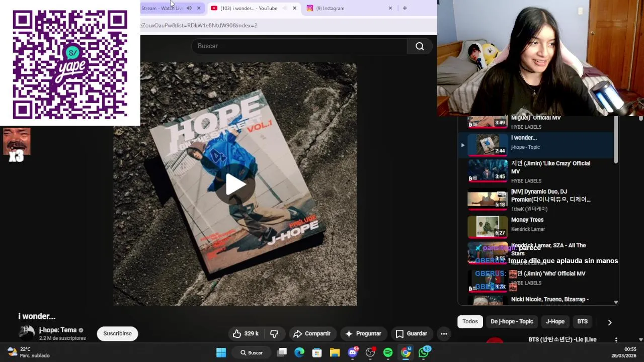Play Jimin 'Who' Official MV item
The width and height of the screenshot is (644, 362).
[536, 280]
